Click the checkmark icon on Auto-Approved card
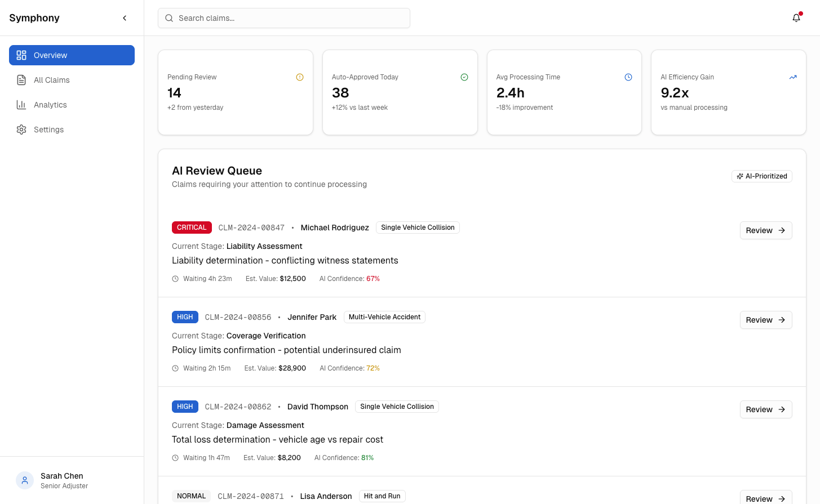This screenshot has width=820, height=504. [464, 77]
